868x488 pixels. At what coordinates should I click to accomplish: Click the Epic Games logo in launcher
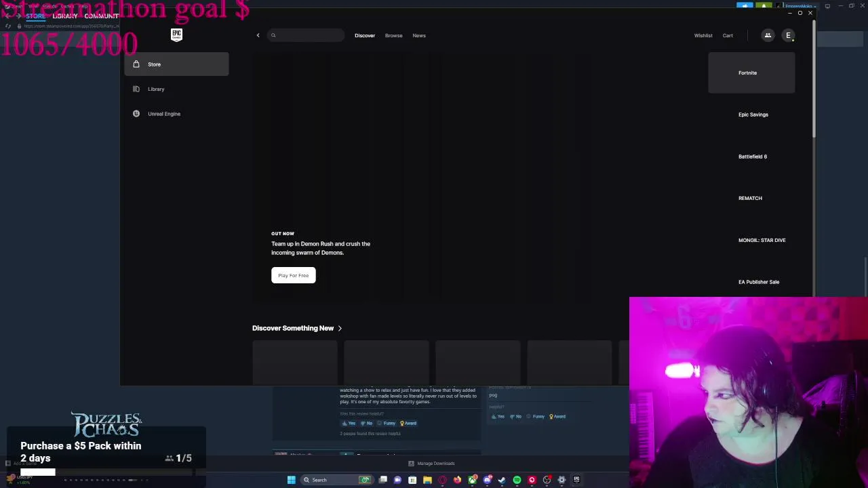176,35
